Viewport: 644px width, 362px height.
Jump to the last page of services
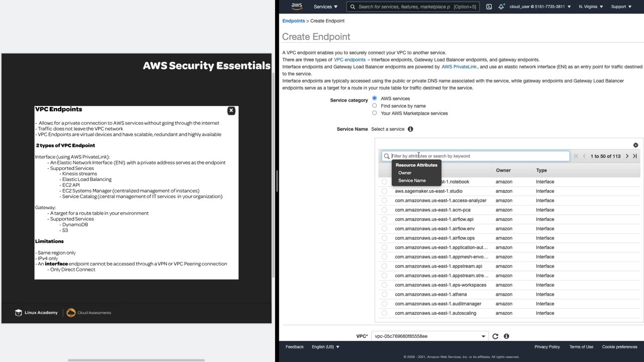pos(635,156)
